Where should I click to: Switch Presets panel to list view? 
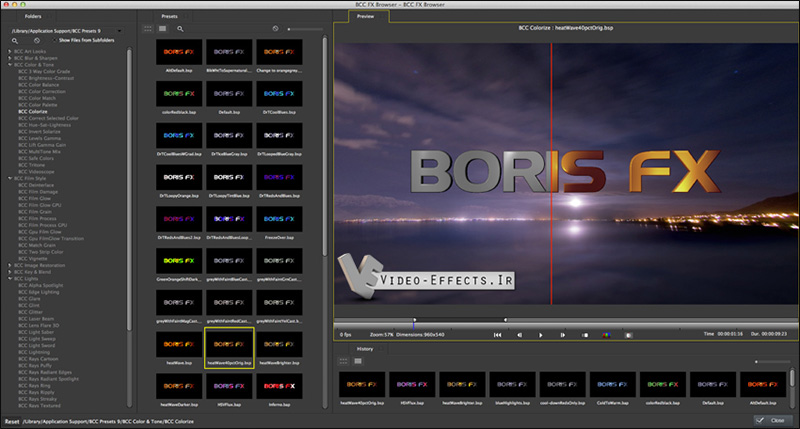(x=163, y=29)
